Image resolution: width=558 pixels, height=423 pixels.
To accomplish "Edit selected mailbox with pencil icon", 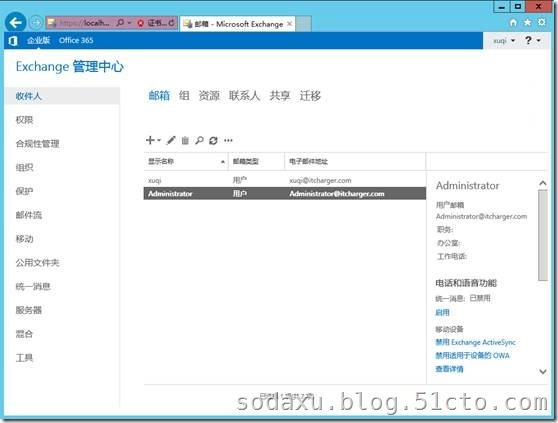I will point(171,140).
